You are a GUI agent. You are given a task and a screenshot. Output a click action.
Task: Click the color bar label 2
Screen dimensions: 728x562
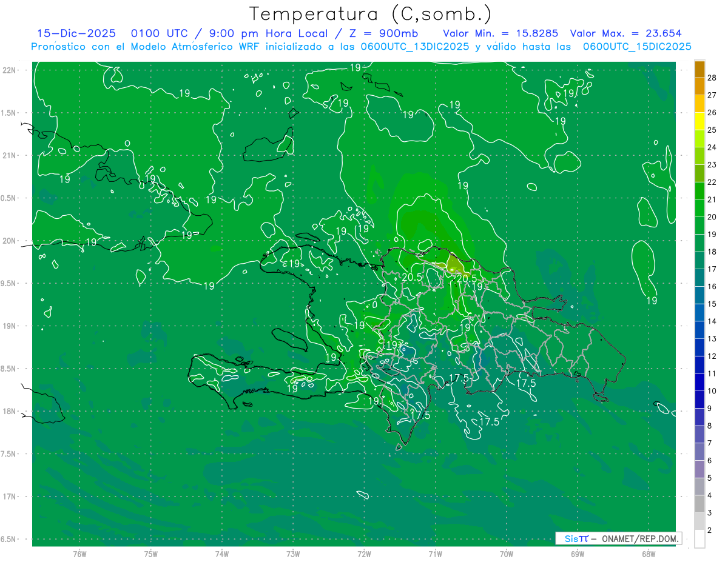click(710, 530)
